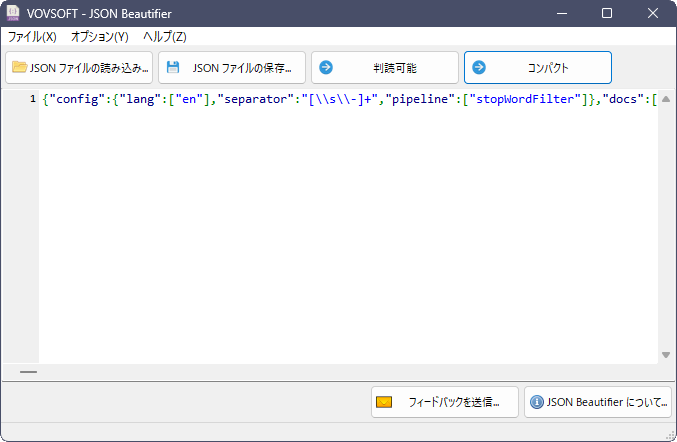Click the blue arrow icon beside コンパクト
Screen dimensions: 677x442
(479, 67)
